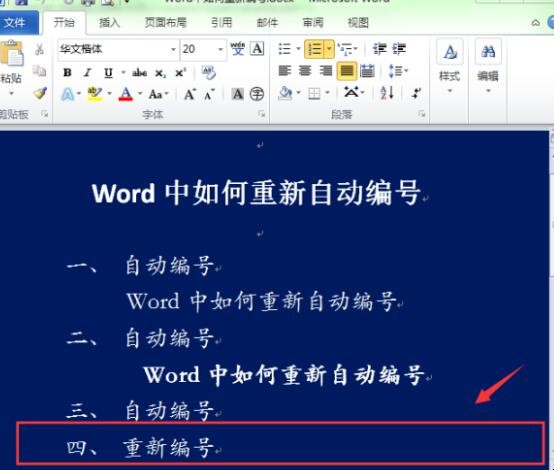Apply yellow text highlight color
Viewport: 554px width, 470px height.
click(95, 94)
